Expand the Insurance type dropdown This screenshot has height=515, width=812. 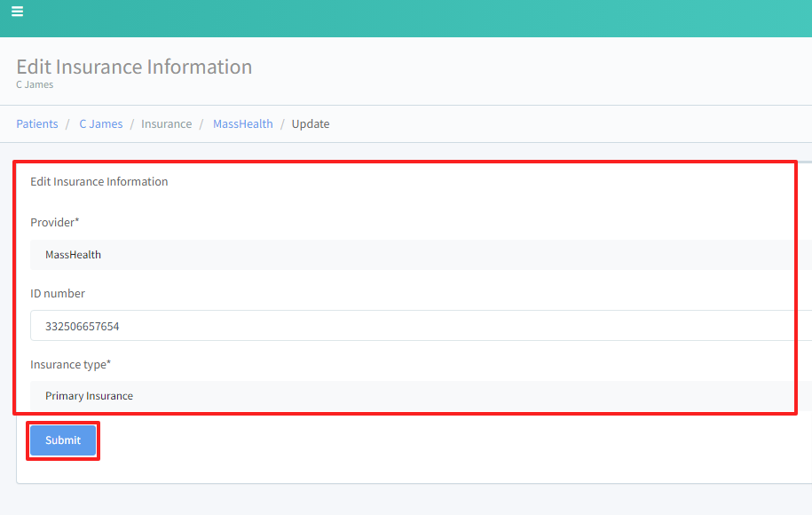(417, 396)
